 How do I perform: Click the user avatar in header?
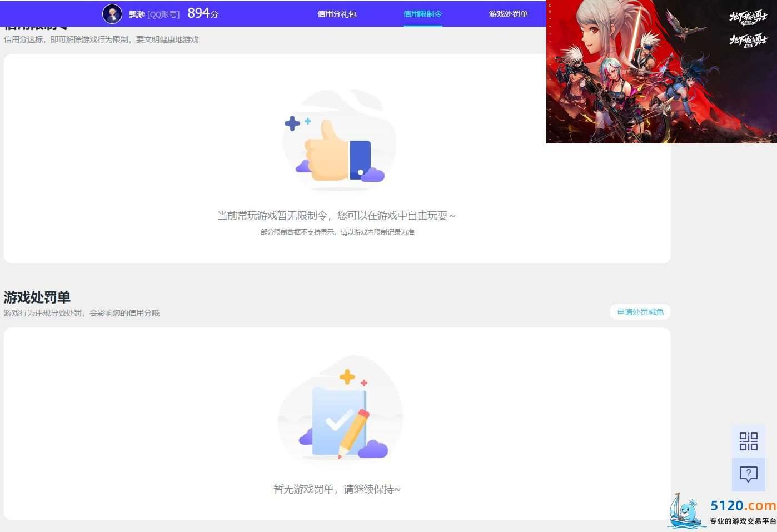pyautogui.click(x=112, y=14)
